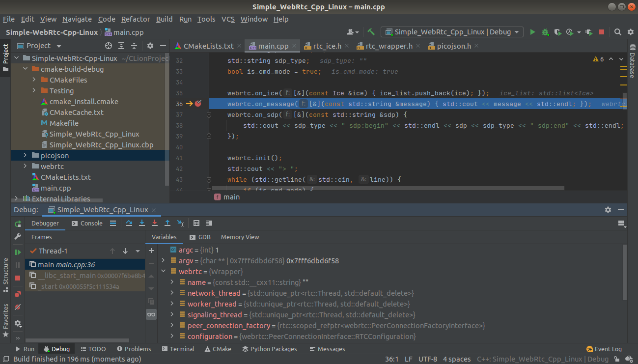Image resolution: width=638 pixels, height=364 pixels.
Task: Open debugger settings wrench icon
Action: tap(18, 236)
